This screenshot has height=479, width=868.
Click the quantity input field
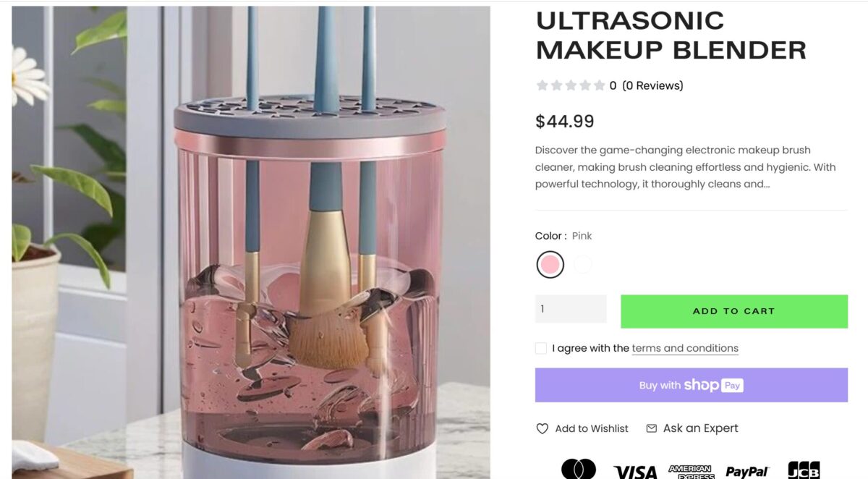tap(571, 309)
